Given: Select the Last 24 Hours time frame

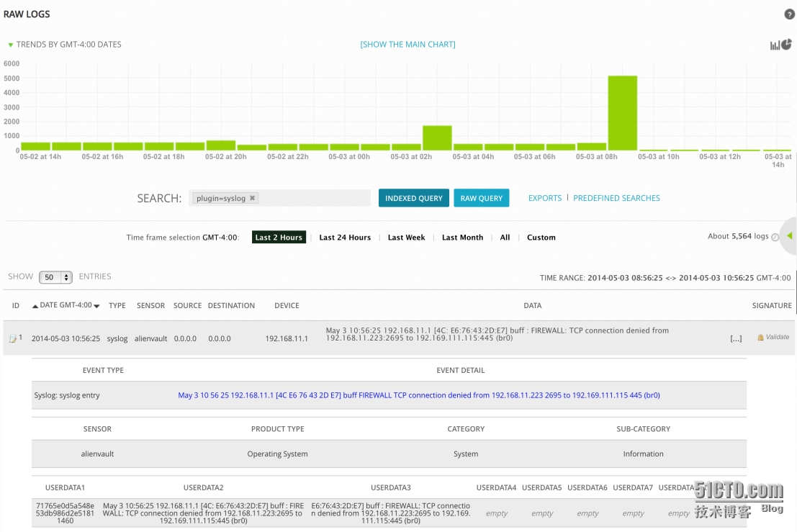Looking at the screenshot, I should point(345,238).
